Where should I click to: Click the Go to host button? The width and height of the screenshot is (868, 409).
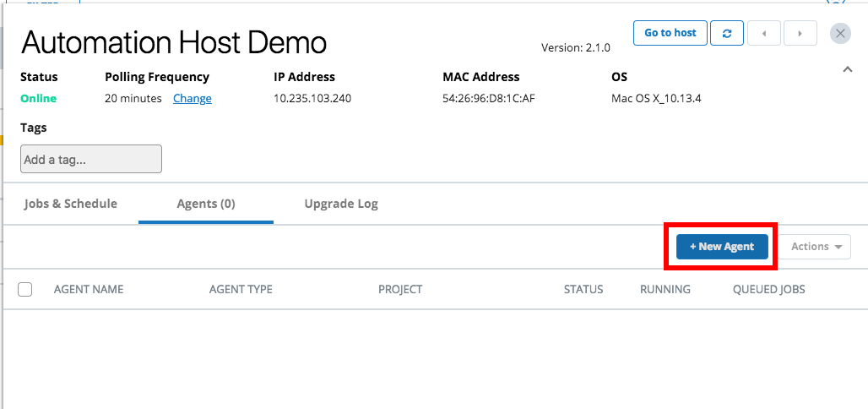tap(670, 33)
